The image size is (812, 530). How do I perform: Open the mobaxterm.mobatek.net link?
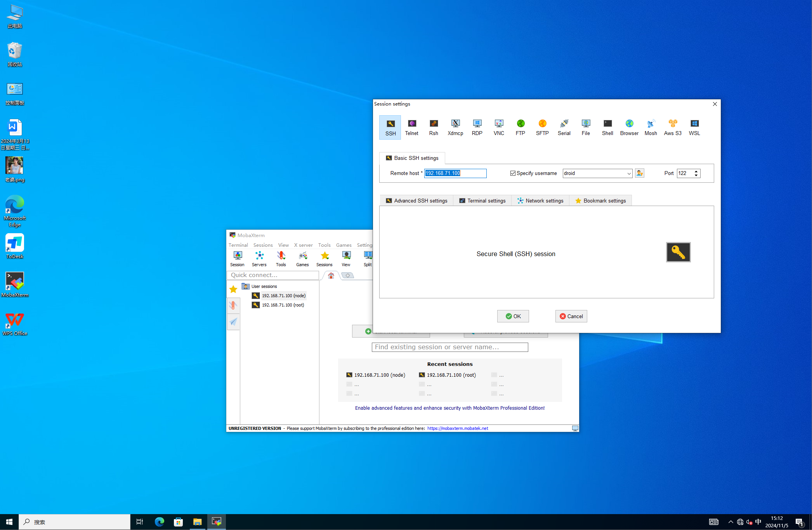tap(458, 428)
